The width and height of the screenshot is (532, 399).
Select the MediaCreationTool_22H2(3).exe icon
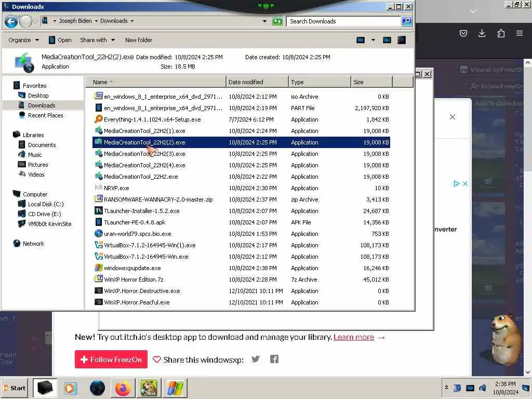[98, 153]
